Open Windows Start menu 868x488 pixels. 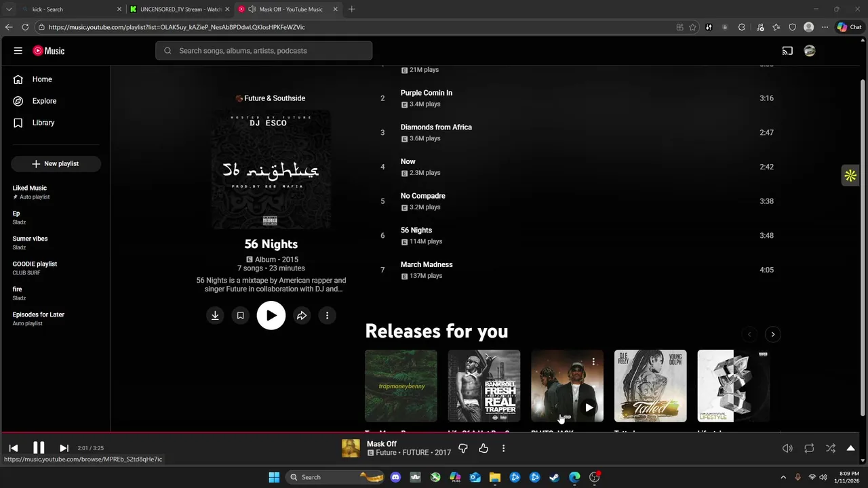274,477
